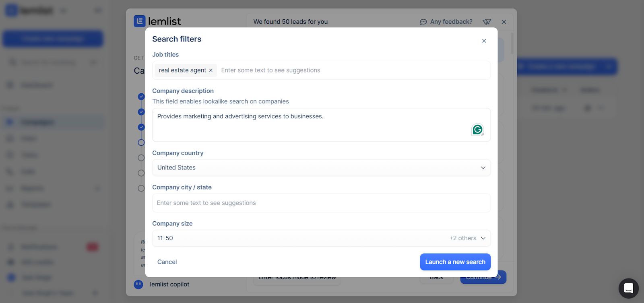
Task: Close the Search filters dialog
Action: [x=484, y=41]
